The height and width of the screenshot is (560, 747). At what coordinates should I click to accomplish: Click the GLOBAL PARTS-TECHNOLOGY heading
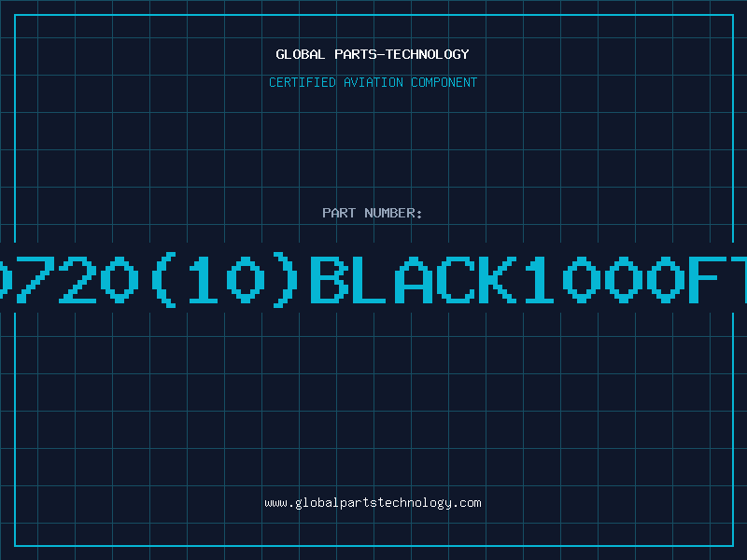click(373, 54)
